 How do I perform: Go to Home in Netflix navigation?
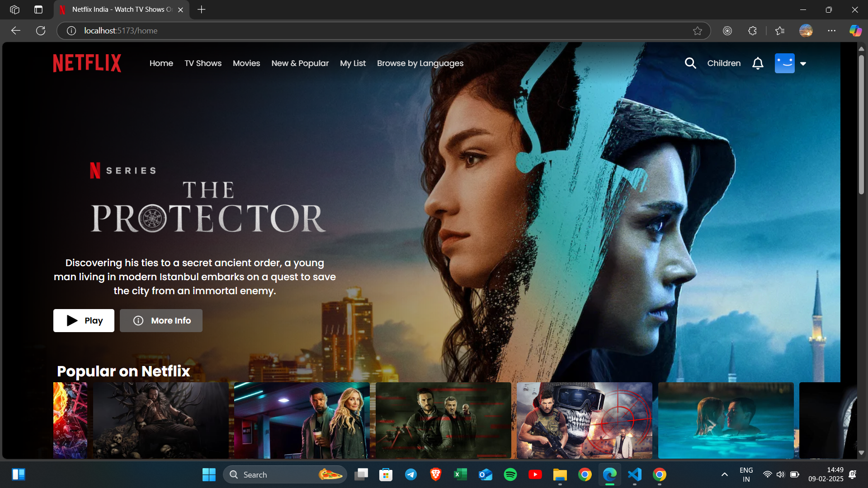pos(161,63)
